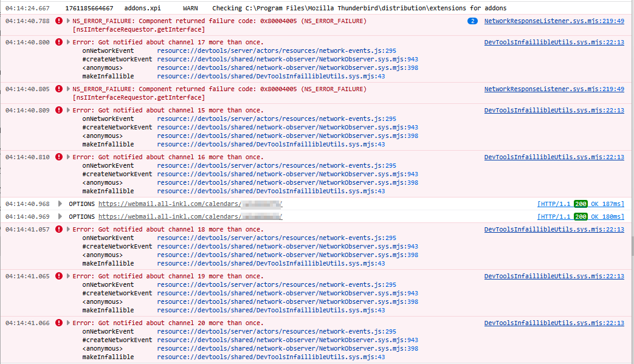The width and height of the screenshot is (634, 364).
Task: Click the repeat count badge showing 2
Action: tap(472, 21)
